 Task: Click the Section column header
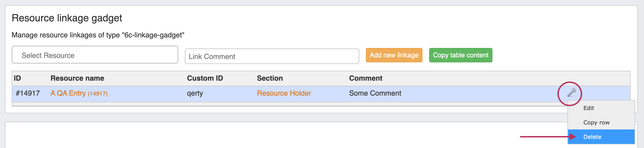(x=270, y=78)
